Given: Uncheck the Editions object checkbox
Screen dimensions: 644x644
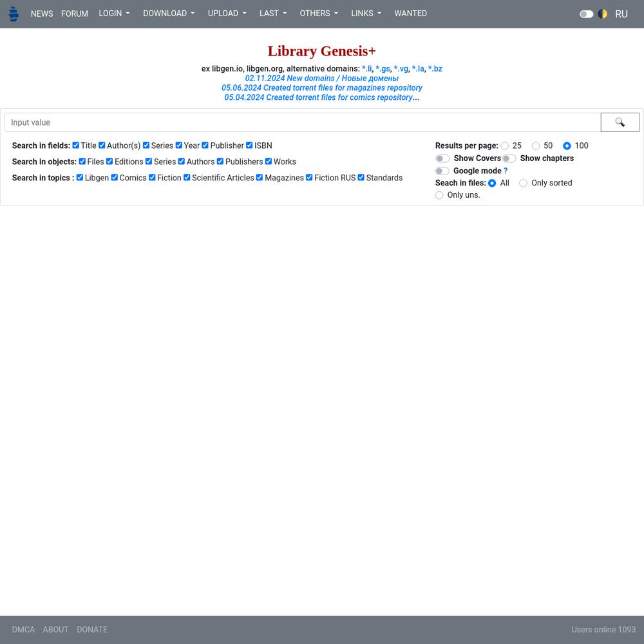Looking at the screenshot, I should click(109, 162).
